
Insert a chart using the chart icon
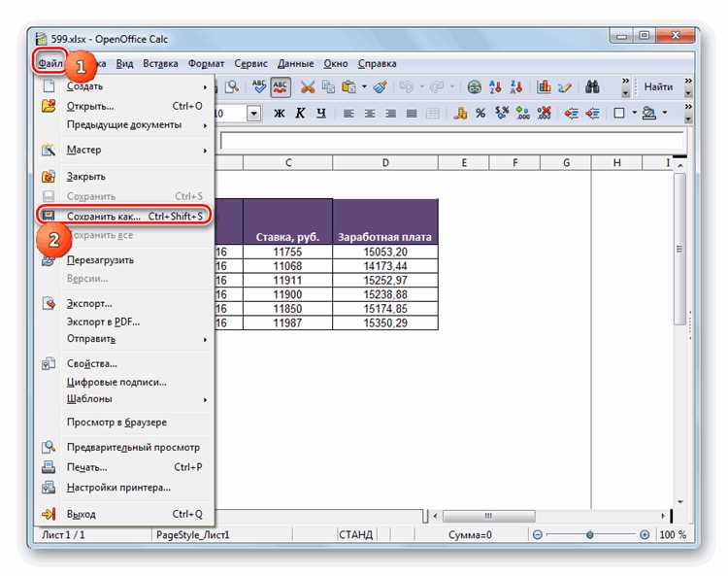pos(544,86)
